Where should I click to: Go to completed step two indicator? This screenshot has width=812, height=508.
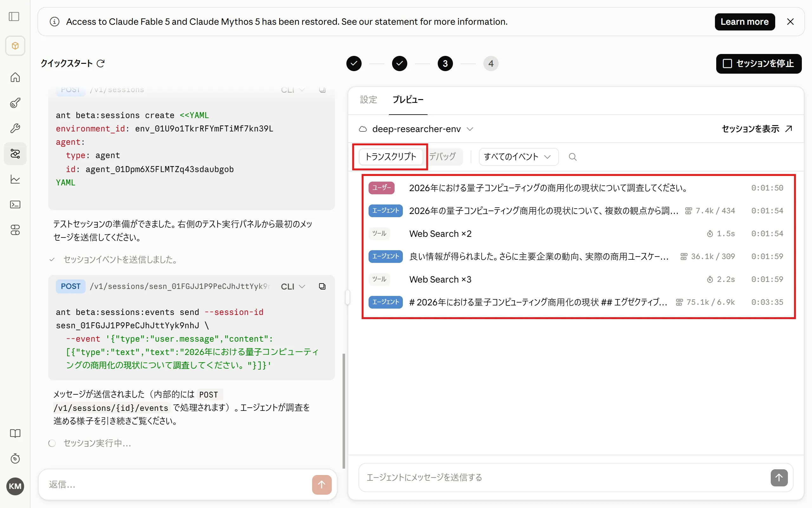coord(399,63)
